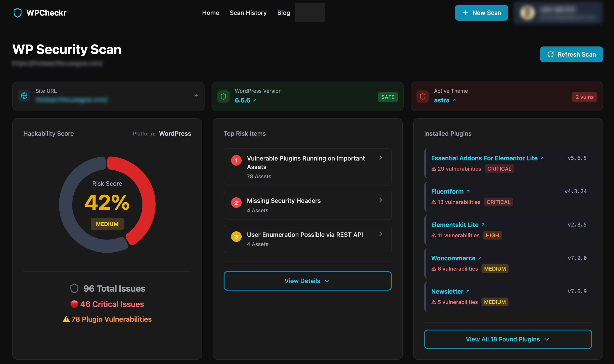Click the red shield icon beside Active Theme
This screenshot has height=364, width=614.
click(x=423, y=96)
